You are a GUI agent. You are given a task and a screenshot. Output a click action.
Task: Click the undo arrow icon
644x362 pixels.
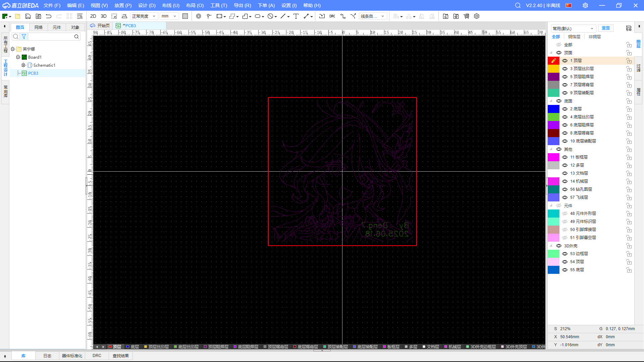(49, 16)
